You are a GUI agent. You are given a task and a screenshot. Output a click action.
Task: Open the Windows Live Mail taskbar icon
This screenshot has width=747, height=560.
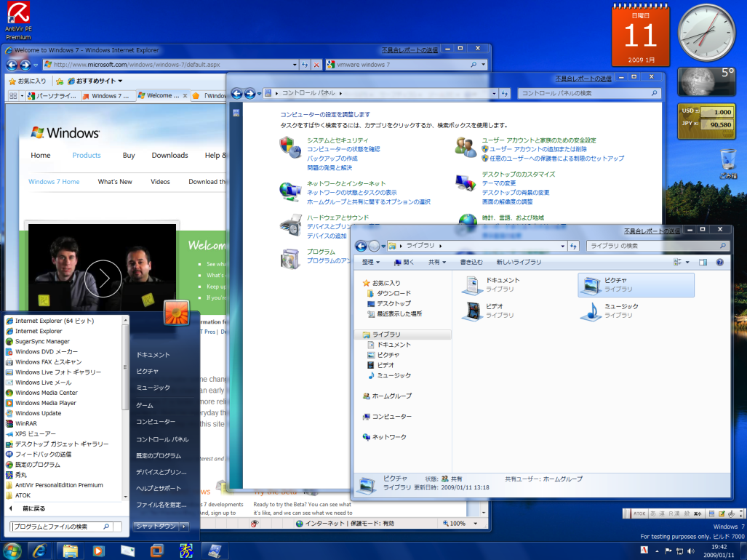127,551
